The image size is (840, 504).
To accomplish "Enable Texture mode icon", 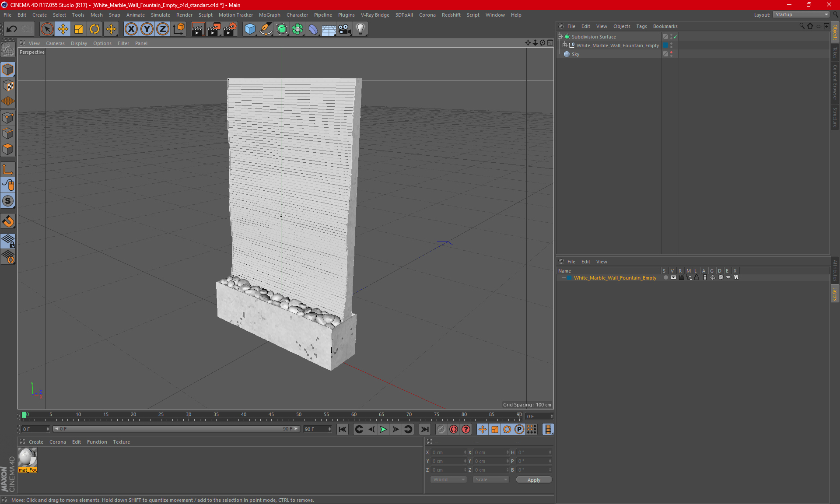I will (x=8, y=85).
